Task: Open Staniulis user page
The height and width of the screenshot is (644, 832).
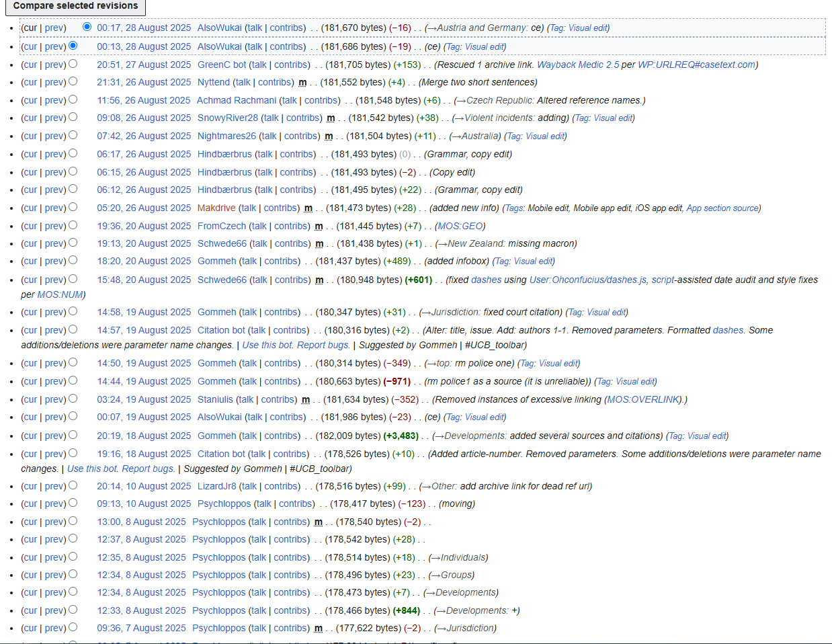Action: tap(215, 399)
